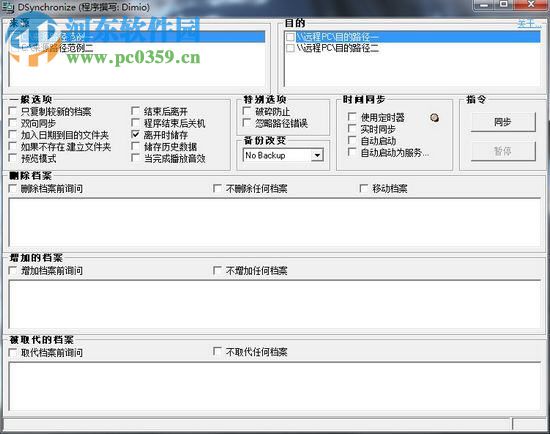Minimize the DSynchronize window
The image size is (550, 434).
(x=484, y=5)
